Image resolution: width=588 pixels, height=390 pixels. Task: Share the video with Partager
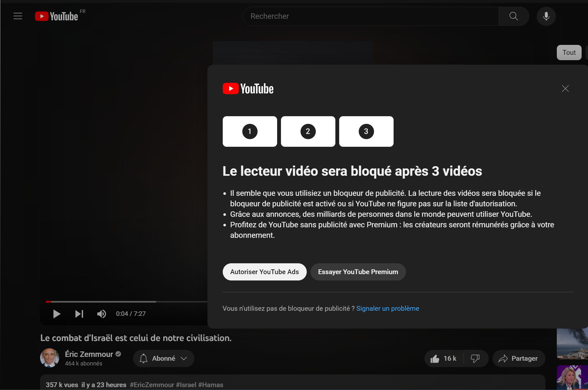[519, 358]
